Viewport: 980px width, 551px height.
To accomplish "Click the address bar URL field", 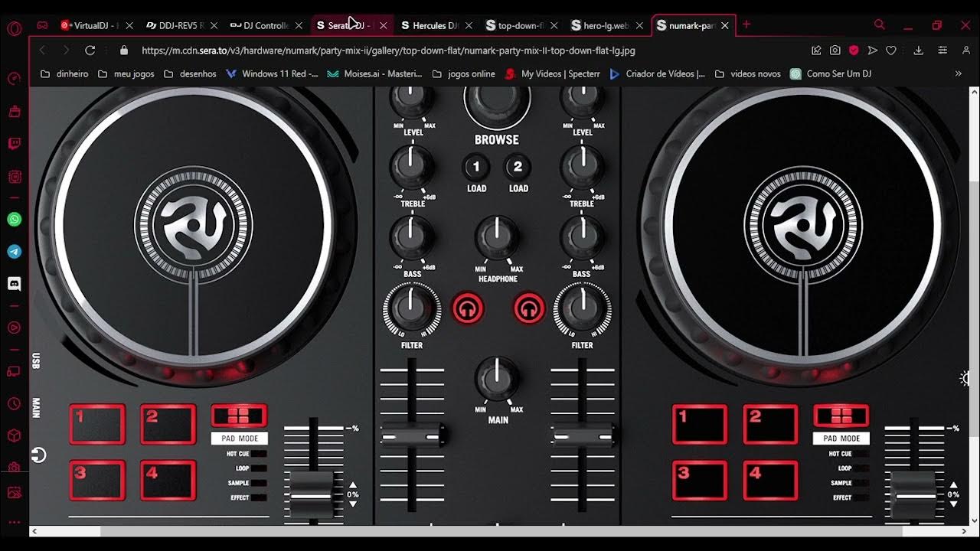I will [x=471, y=51].
